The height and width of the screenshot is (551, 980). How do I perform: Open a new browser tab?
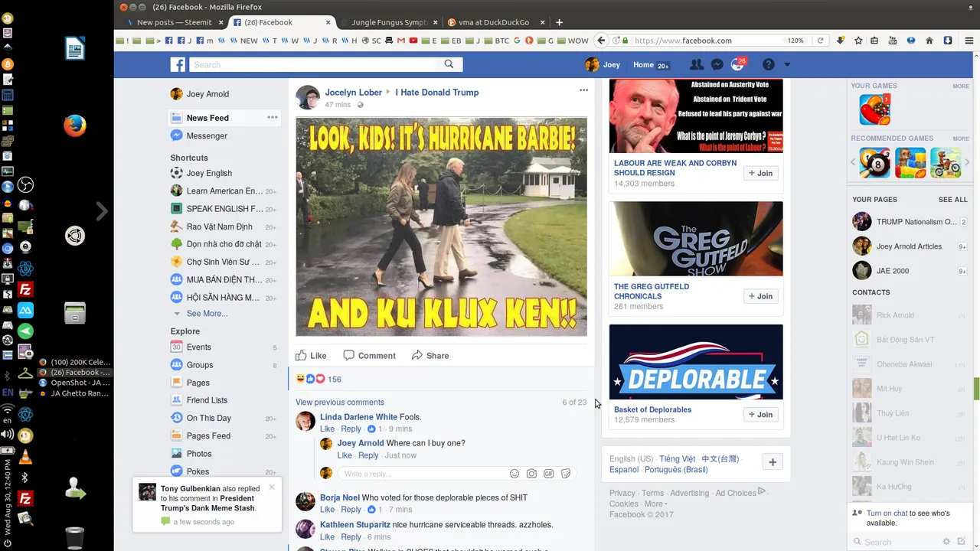coord(559,22)
